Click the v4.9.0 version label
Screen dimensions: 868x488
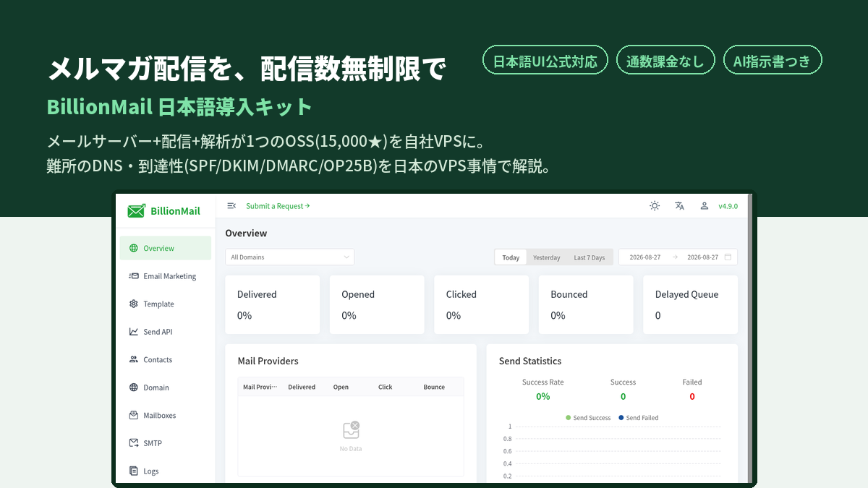click(728, 206)
